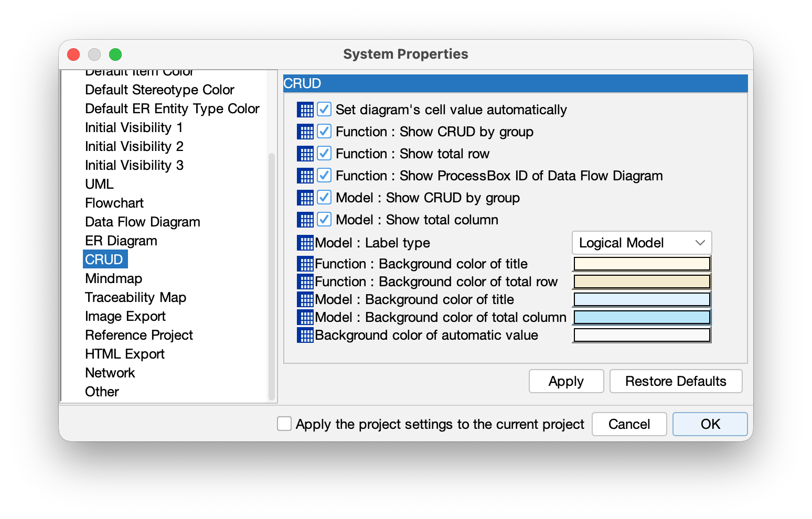Click the grid icon for Function : Show total row
This screenshot has height=519, width=812.
[306, 154]
